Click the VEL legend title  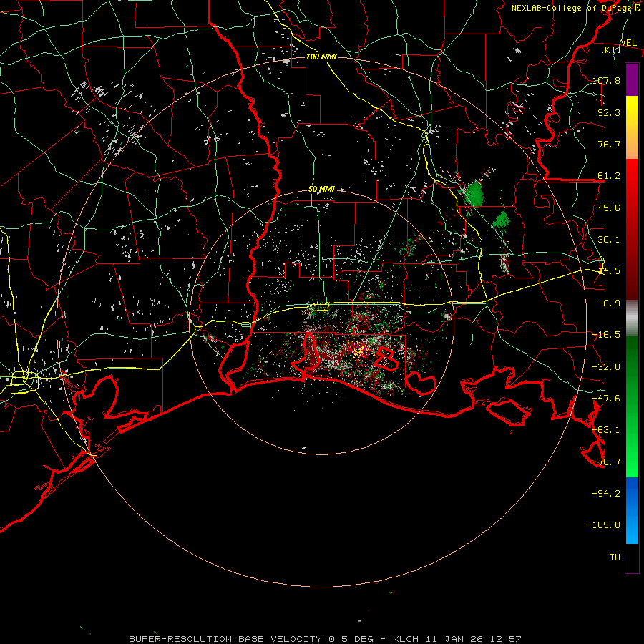pos(628,43)
